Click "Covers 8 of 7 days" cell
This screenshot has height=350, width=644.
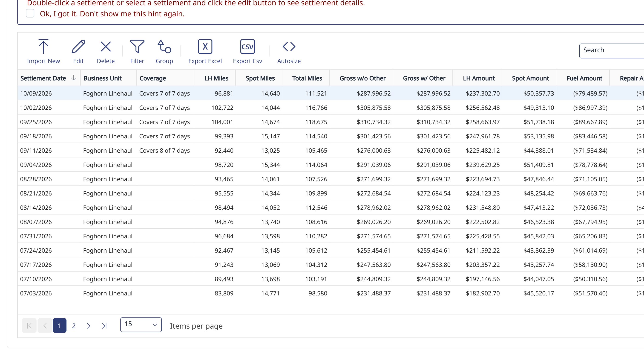tap(164, 150)
